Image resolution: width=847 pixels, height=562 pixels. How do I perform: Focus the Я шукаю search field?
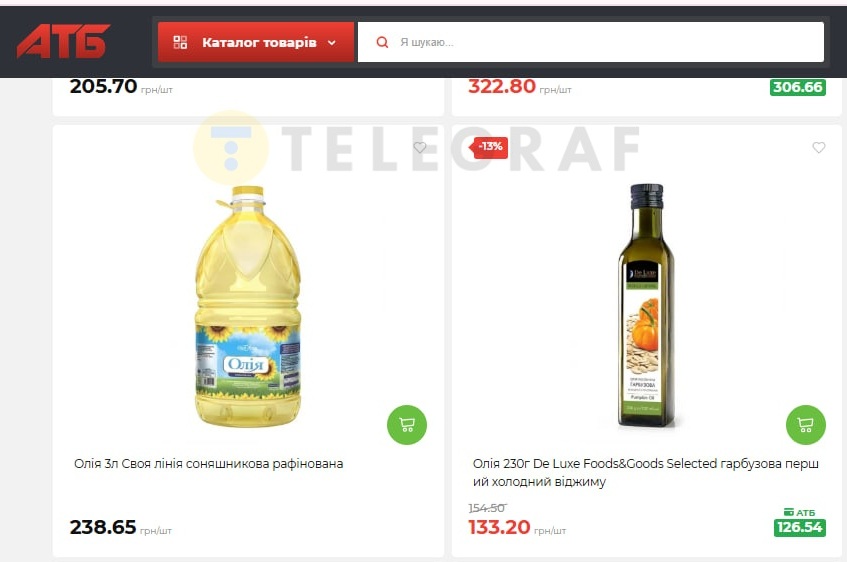590,42
